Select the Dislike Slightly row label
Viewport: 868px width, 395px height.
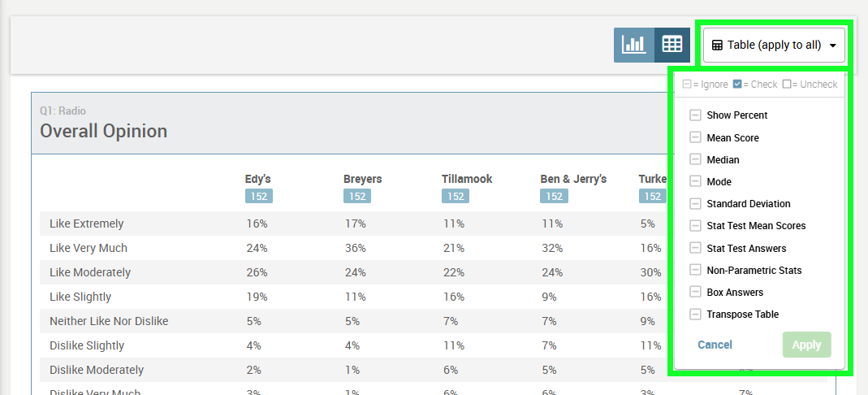point(87,345)
